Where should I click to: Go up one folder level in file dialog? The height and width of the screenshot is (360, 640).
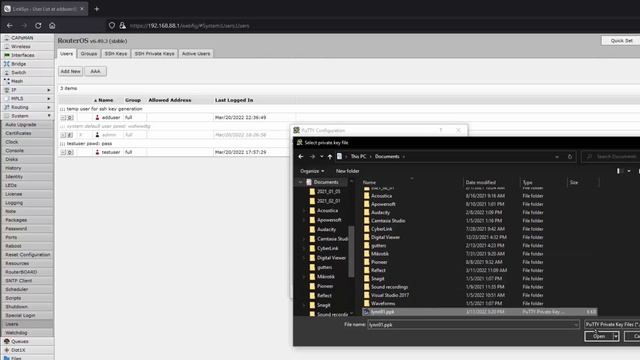pos(330,157)
